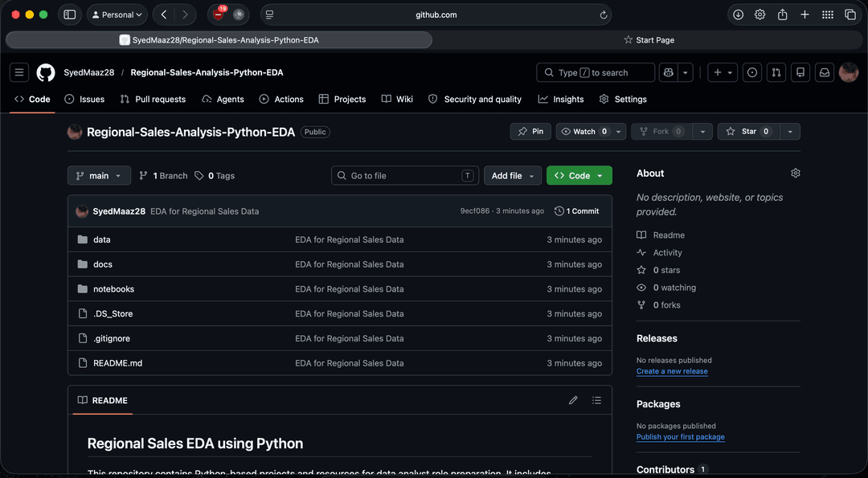This screenshot has height=478, width=868.
Task: Open the Actions tab
Action: click(x=281, y=99)
